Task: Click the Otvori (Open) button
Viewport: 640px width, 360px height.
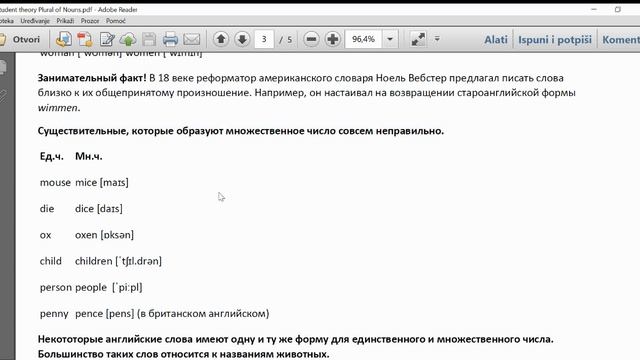Action: click(20, 40)
